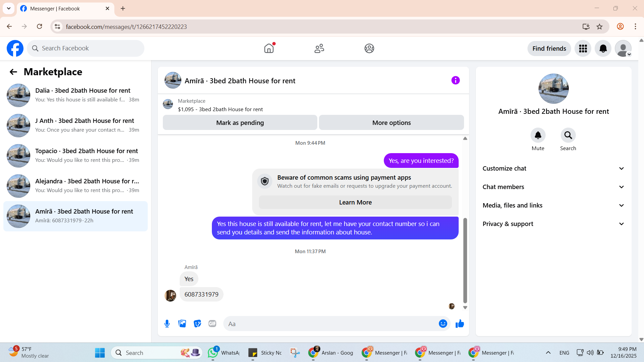The width and height of the screenshot is (644, 362).
Task: Open a new browser tab
Action: point(123,8)
